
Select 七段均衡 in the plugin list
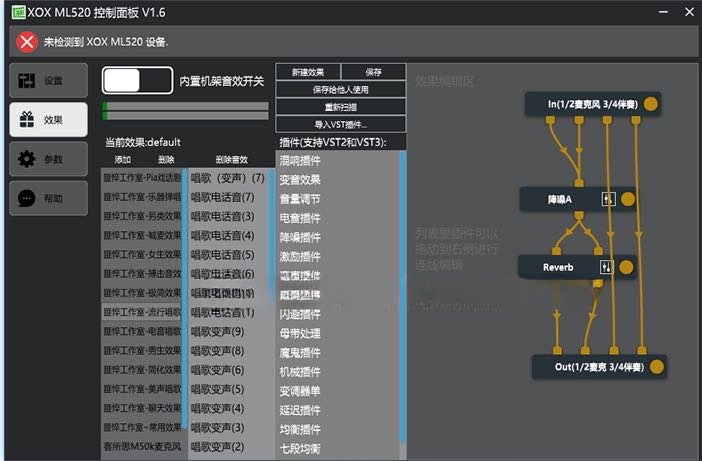tap(338, 449)
